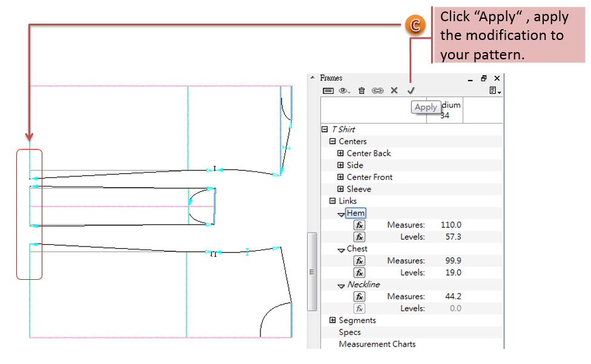
Task: Expand the Center Back node
Action: coord(340,153)
